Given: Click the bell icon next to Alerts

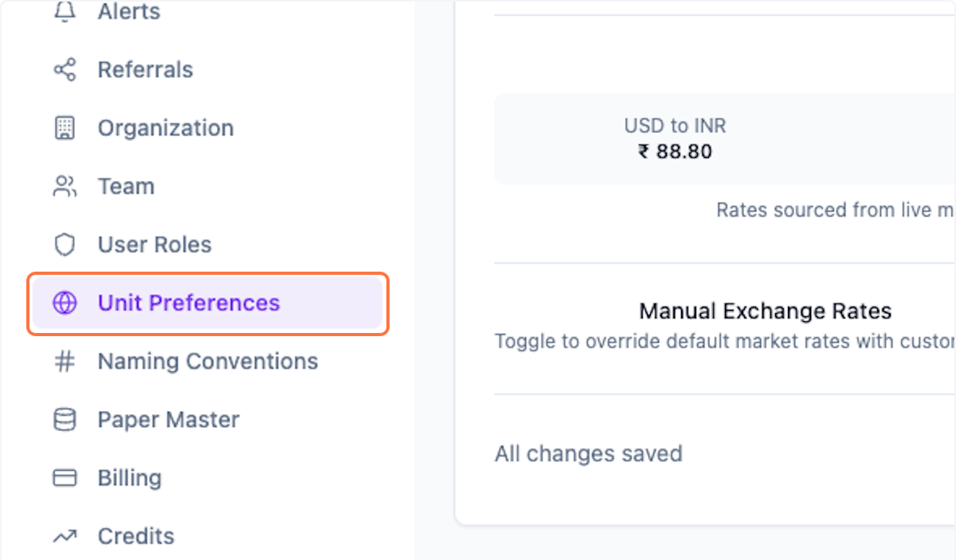Looking at the screenshot, I should pos(65,11).
